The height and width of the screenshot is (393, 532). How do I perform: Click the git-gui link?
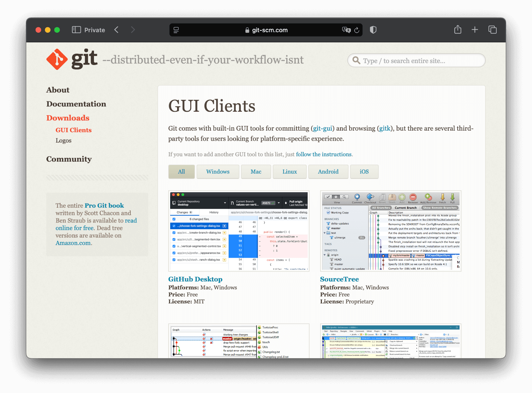pos(323,129)
